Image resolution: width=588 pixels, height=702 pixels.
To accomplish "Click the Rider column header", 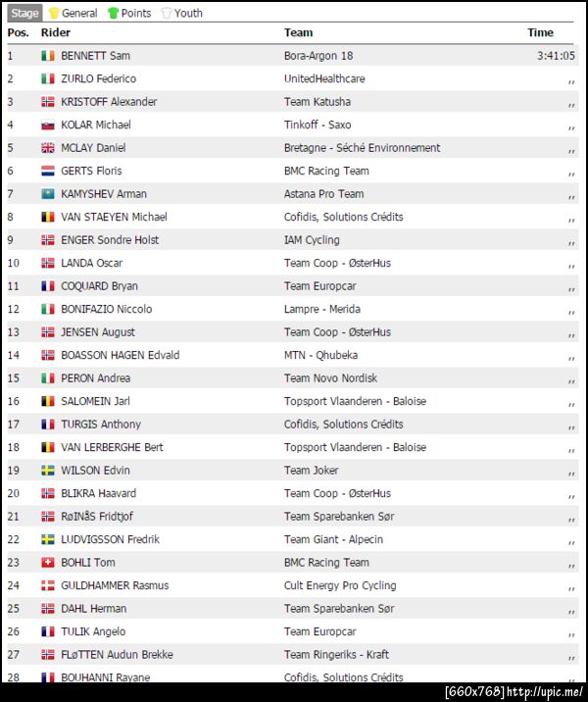I will (x=56, y=32).
